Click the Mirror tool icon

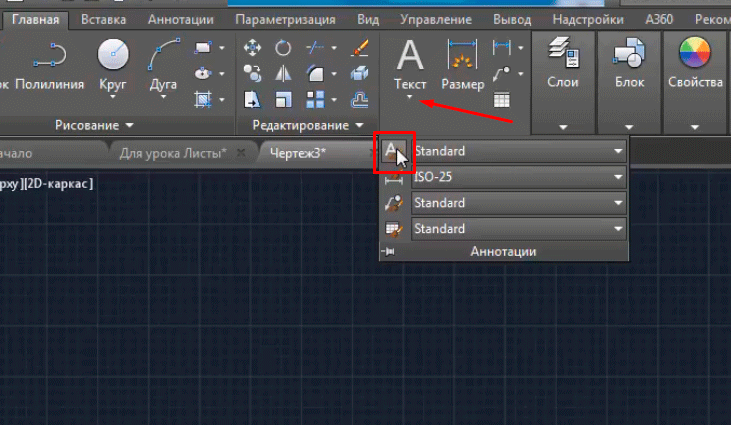pyautogui.click(x=283, y=73)
